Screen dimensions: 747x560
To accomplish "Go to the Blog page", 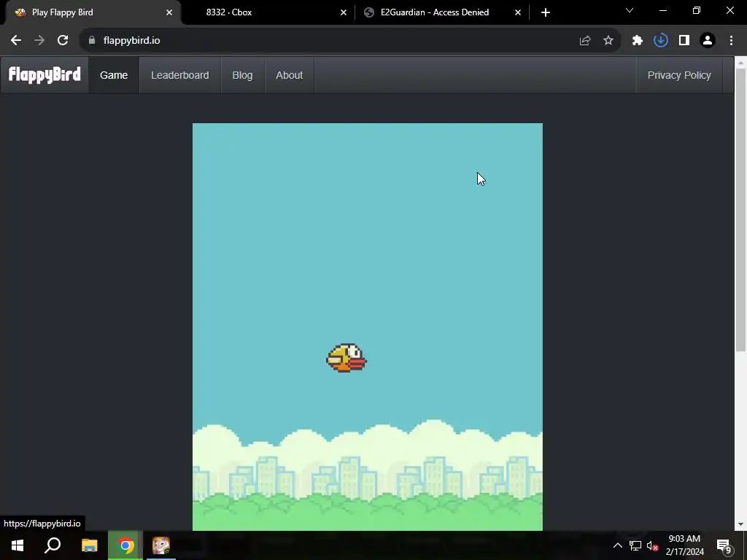I will click(242, 75).
